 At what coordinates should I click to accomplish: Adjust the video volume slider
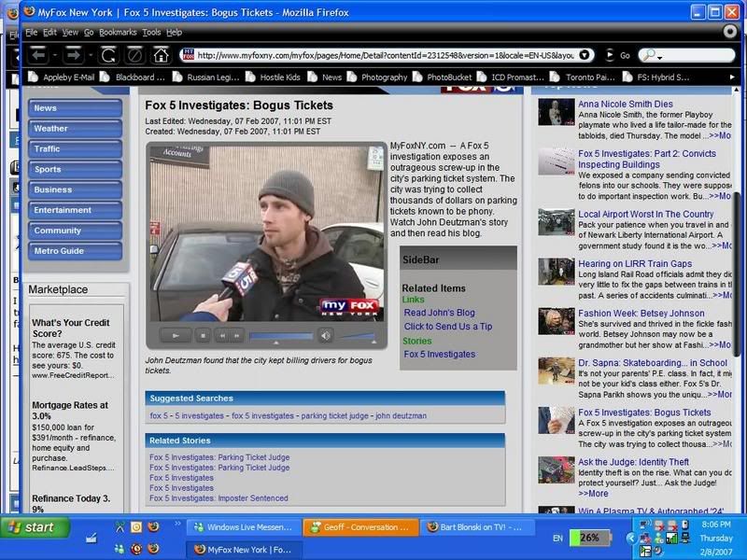(x=357, y=337)
